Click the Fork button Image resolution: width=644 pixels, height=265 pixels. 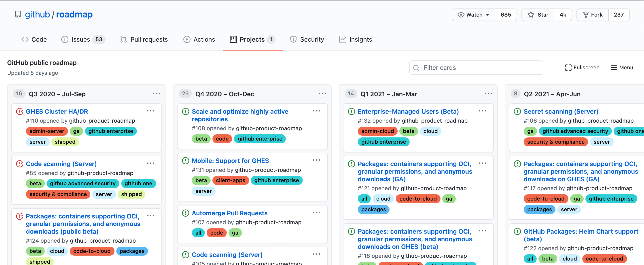click(593, 15)
